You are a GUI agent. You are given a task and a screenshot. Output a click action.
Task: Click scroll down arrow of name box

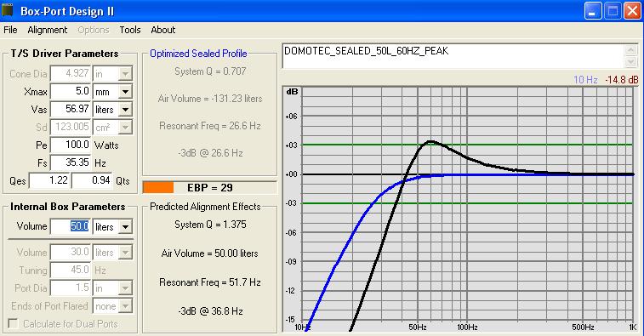[631, 62]
